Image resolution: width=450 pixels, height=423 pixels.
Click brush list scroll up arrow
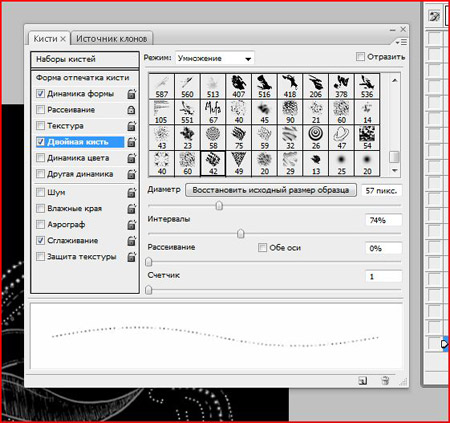click(395, 80)
